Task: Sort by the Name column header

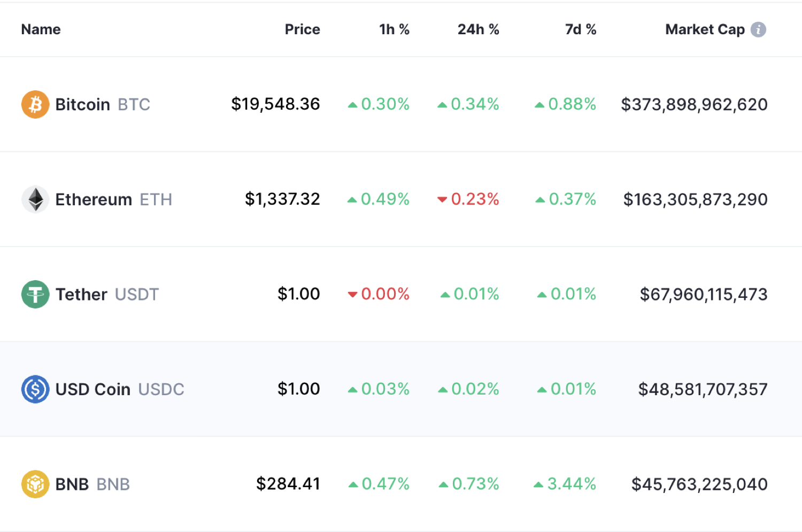Action: tap(41, 29)
